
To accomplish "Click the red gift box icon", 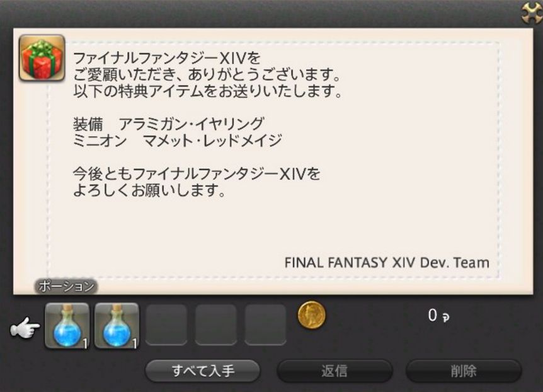I will (x=42, y=58).
